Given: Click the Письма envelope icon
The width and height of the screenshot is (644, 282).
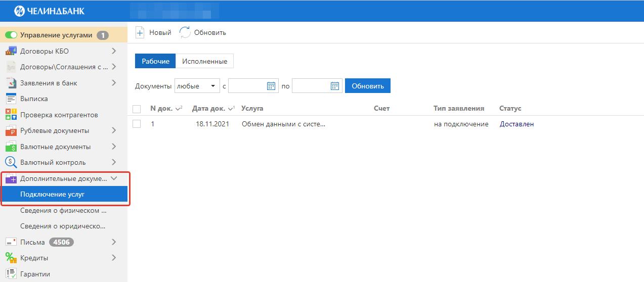Looking at the screenshot, I should 11,242.
